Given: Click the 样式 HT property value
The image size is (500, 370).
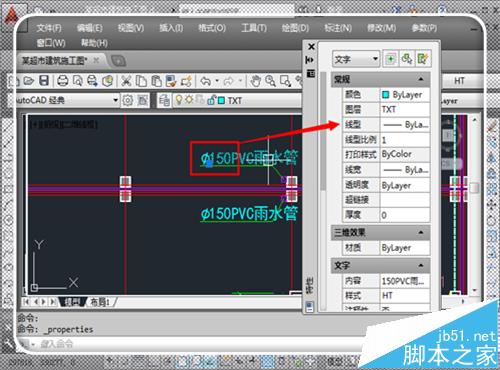Looking at the screenshot, I should [x=405, y=295].
